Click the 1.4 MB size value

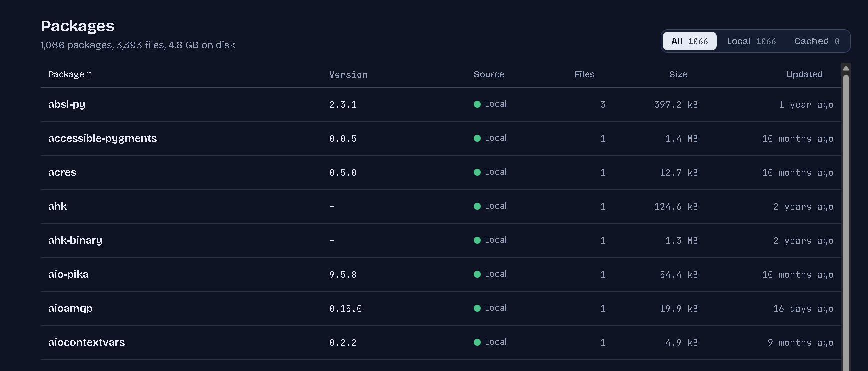pos(681,138)
